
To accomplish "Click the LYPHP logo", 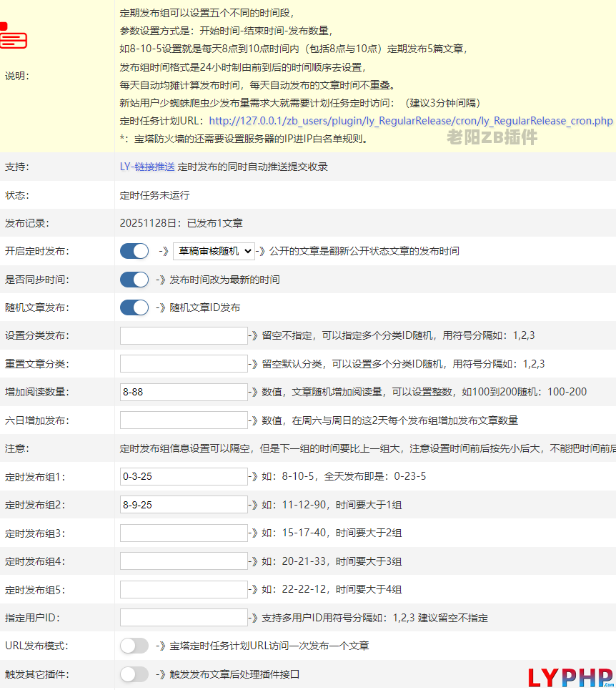I will (570, 676).
